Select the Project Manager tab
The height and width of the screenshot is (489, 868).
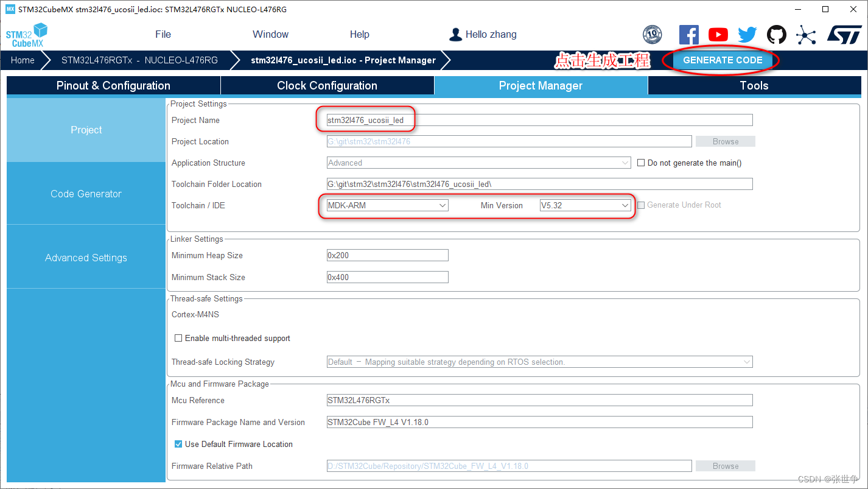pos(541,86)
